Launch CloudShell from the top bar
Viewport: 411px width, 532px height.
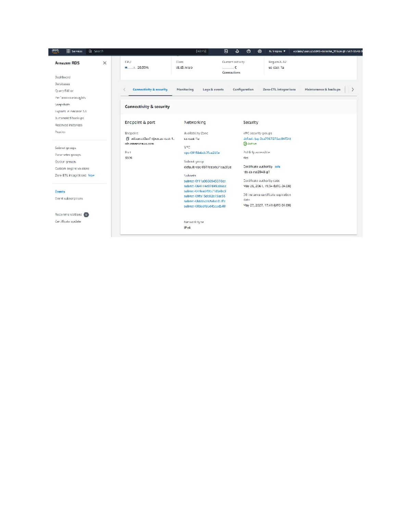[226, 51]
